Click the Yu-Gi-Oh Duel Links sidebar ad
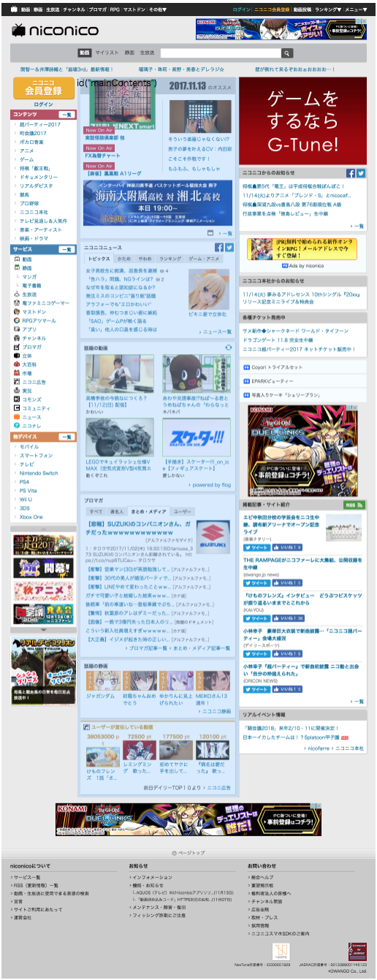377x980 pixels. click(x=302, y=451)
